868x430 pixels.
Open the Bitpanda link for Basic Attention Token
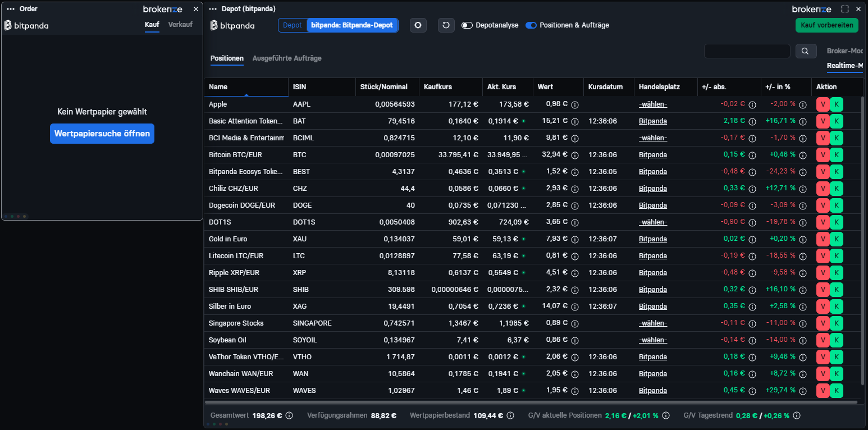tap(653, 121)
